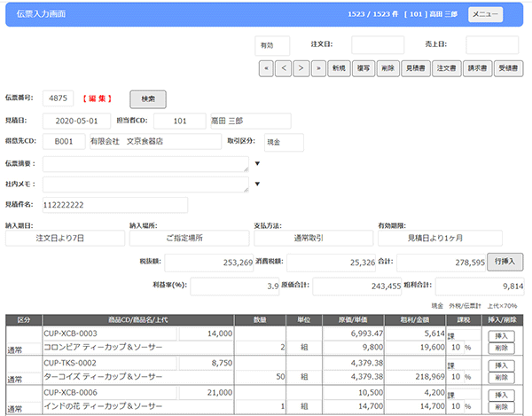Click the 合計 field 278,595
The image size is (532, 416).
(441, 263)
